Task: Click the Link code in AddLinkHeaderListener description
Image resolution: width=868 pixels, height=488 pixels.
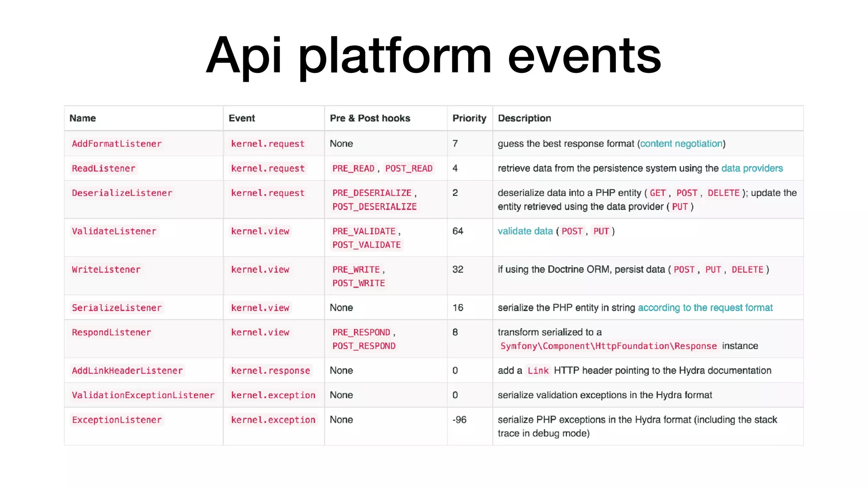Action: 538,370
